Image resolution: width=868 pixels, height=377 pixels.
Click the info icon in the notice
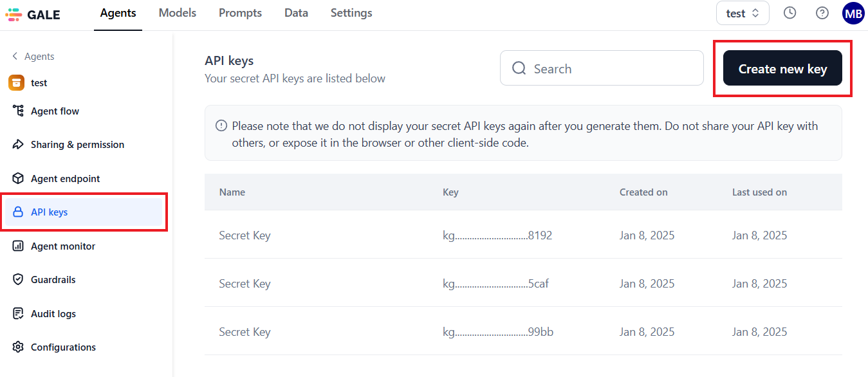(221, 125)
